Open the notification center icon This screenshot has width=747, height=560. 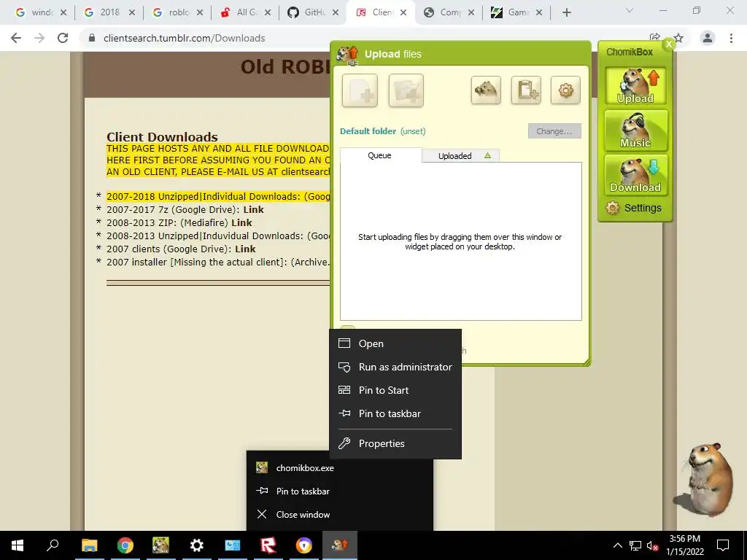click(723, 545)
